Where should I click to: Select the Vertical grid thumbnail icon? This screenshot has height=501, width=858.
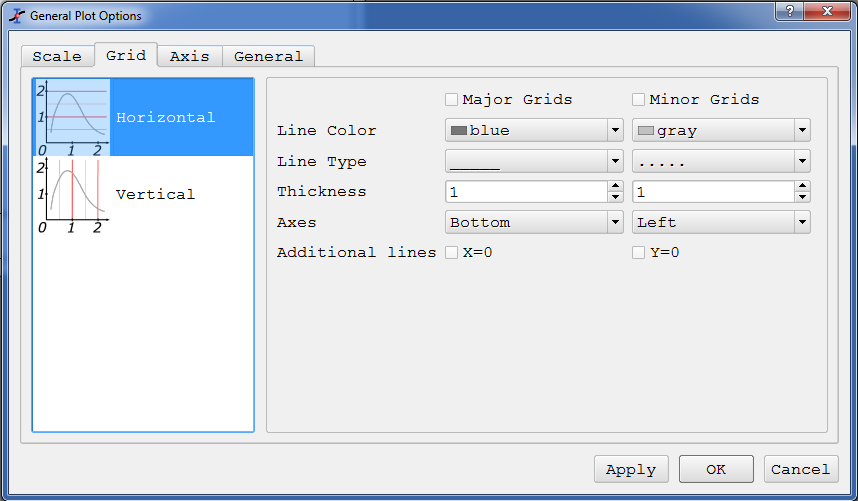click(72, 195)
